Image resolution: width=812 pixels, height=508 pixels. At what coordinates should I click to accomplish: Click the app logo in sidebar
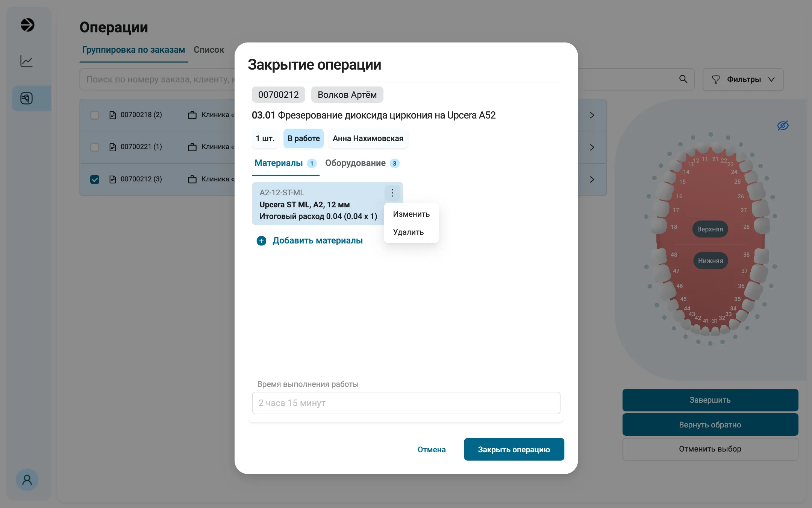[27, 25]
